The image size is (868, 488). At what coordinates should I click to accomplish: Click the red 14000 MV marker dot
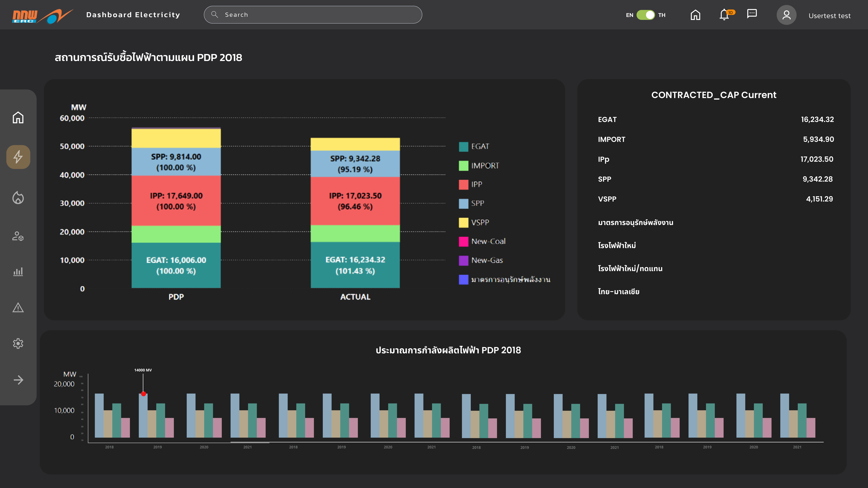[x=144, y=394]
